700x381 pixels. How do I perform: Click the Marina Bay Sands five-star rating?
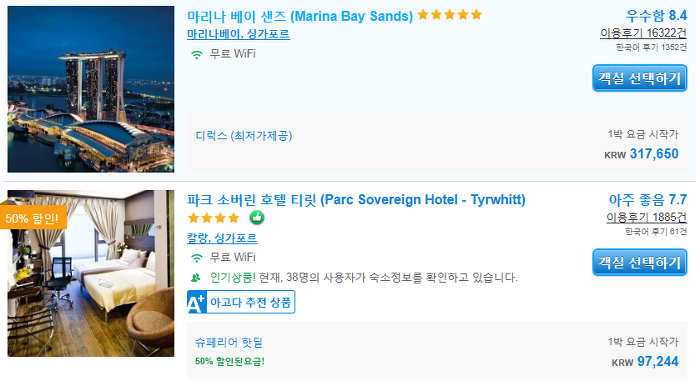450,15
